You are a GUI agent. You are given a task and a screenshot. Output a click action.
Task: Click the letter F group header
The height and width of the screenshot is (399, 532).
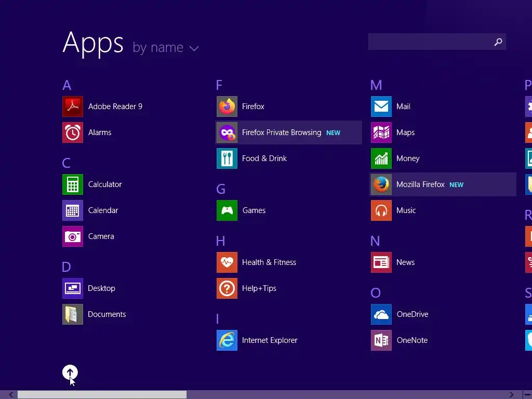[x=219, y=85]
